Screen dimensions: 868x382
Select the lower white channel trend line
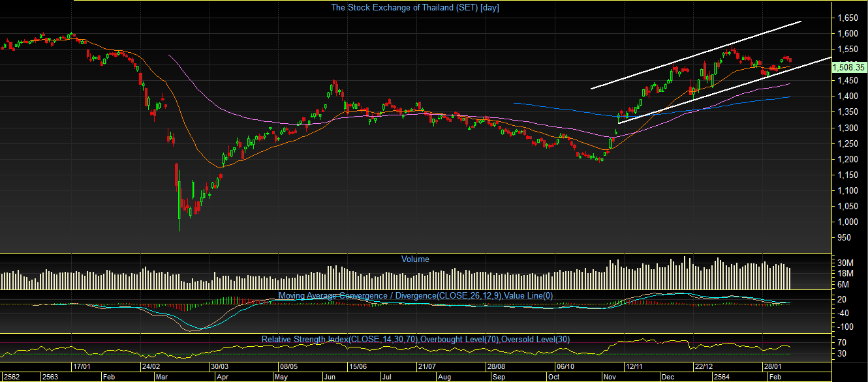click(724, 90)
